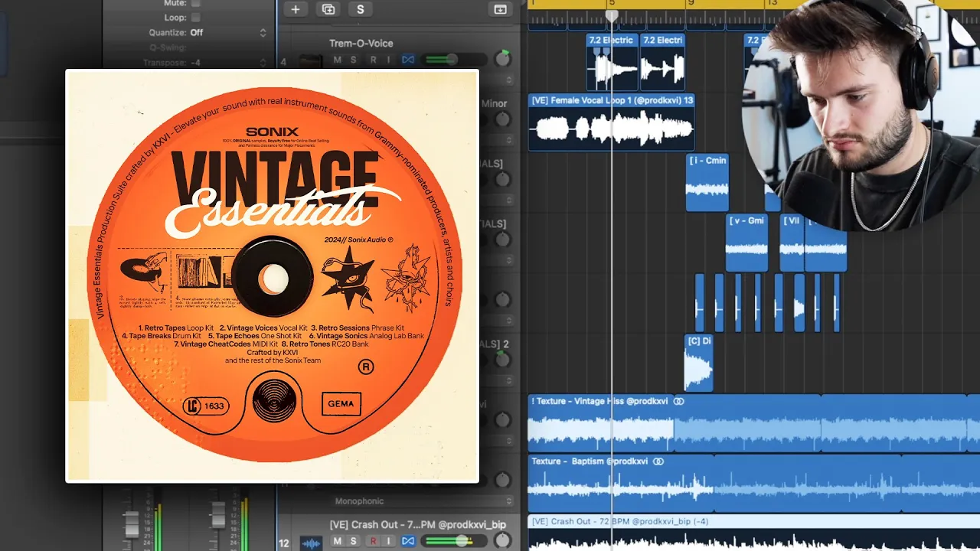Select the second 7.2 Electri region
The image size is (980, 551).
tap(662, 63)
